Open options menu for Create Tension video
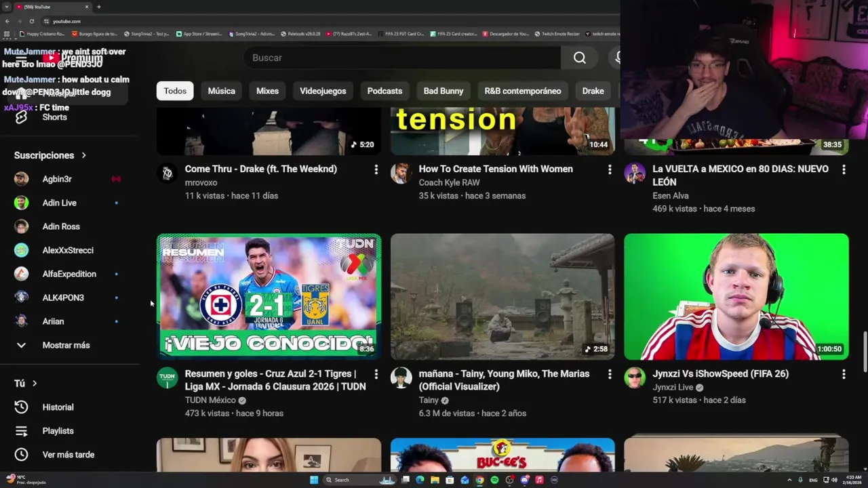The height and width of the screenshot is (488, 868). [610, 169]
